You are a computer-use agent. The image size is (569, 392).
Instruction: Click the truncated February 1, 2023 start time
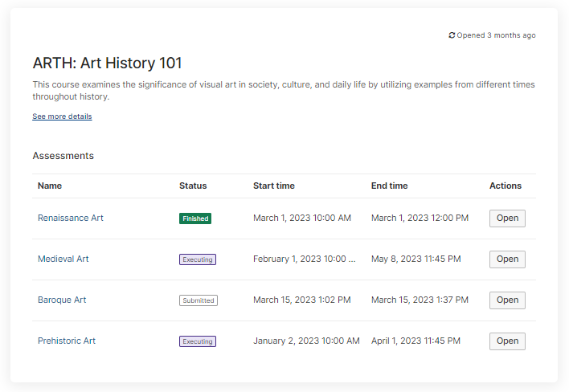pos(305,259)
